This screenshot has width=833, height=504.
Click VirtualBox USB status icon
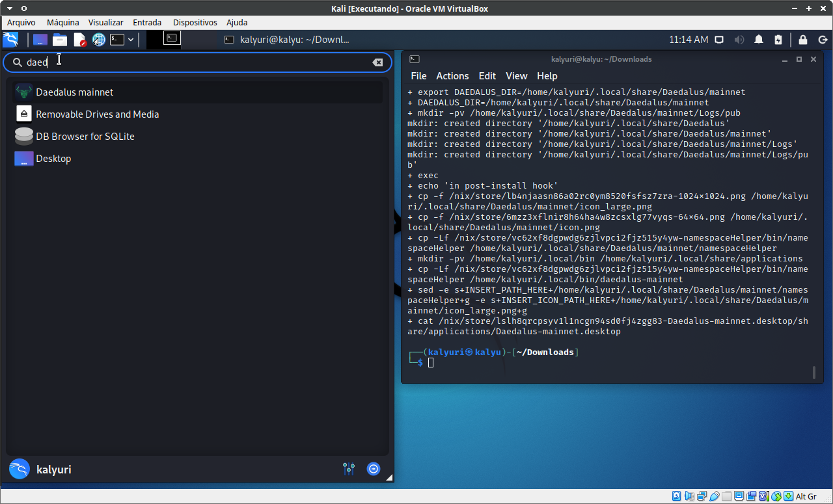point(715,497)
